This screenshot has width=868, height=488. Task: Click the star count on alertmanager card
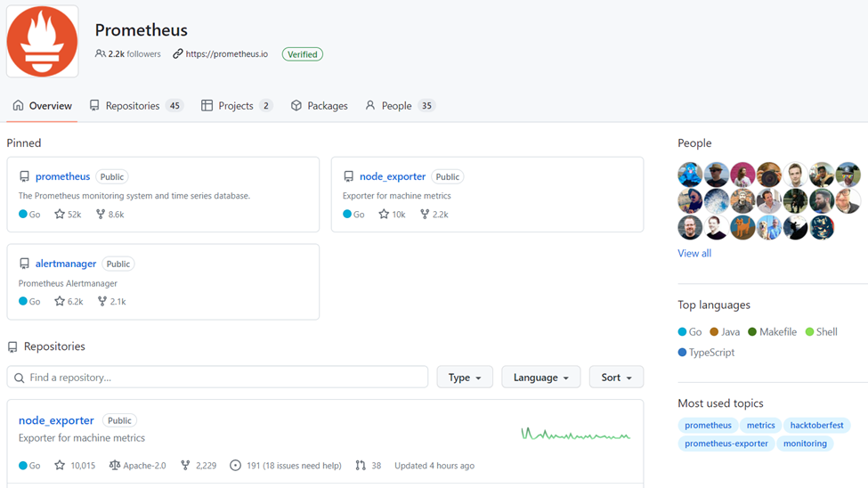click(75, 302)
